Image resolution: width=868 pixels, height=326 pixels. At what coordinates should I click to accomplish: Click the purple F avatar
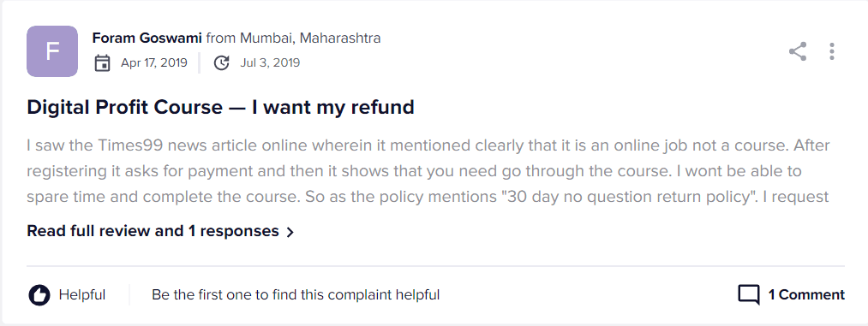click(52, 51)
